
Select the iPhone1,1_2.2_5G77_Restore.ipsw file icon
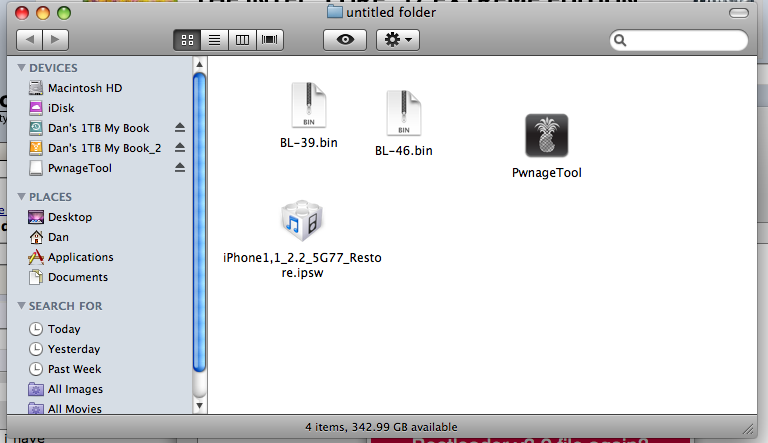302,221
